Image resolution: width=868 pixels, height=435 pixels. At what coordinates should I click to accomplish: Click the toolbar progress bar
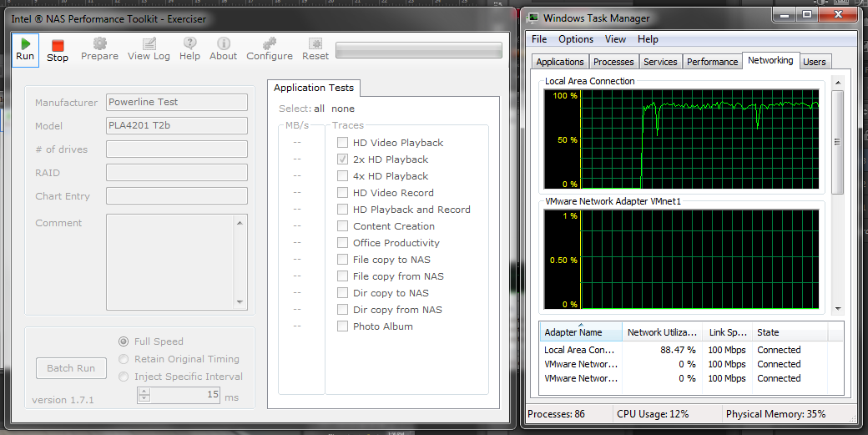point(419,50)
